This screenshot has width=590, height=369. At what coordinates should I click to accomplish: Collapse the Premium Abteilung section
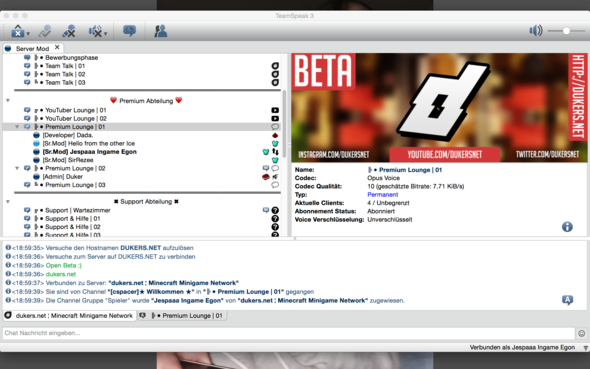pos(8,101)
